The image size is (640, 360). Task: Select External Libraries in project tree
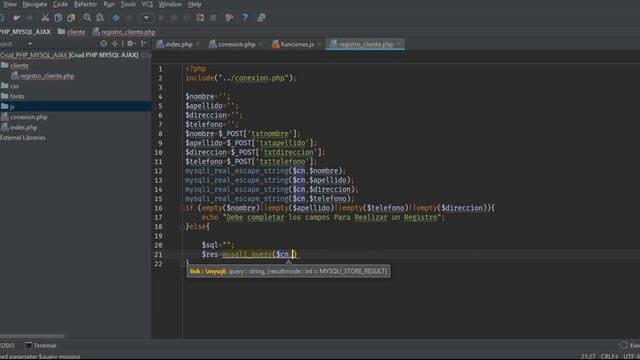[23, 138]
